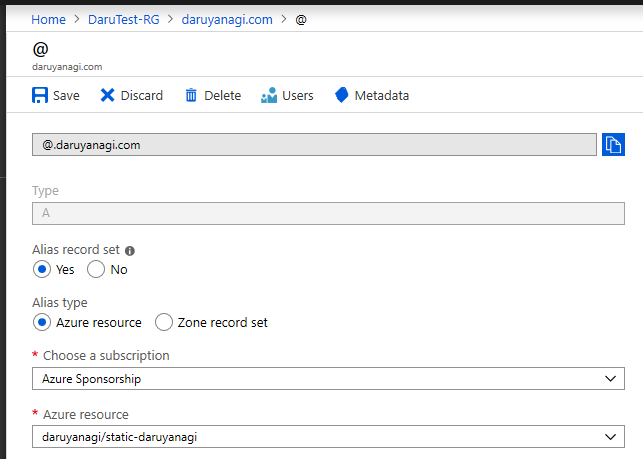
Task: Go to the Home breadcrumb
Action: [48, 19]
